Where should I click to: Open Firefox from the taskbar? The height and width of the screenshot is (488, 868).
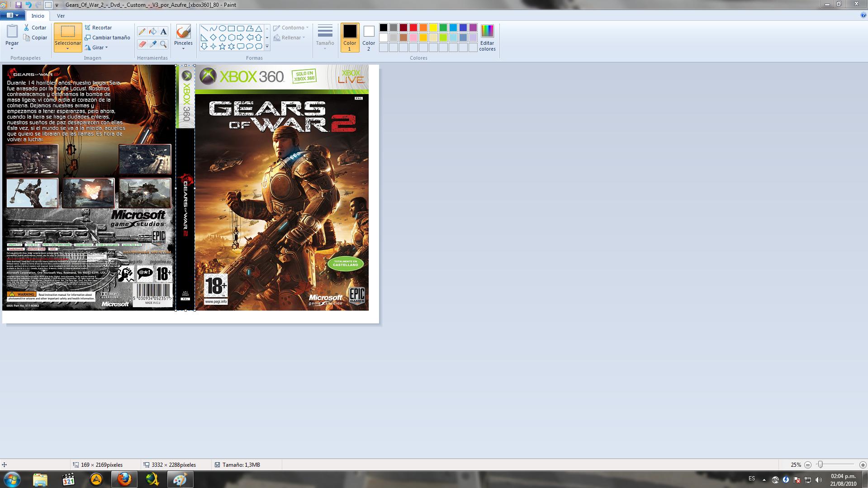point(124,479)
